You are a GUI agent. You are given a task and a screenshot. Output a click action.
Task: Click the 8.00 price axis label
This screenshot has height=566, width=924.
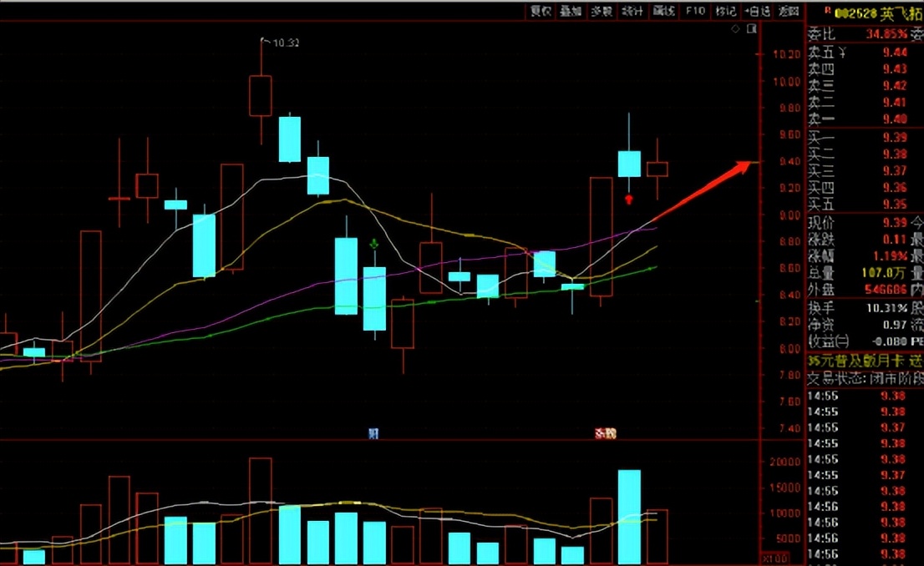pos(789,349)
